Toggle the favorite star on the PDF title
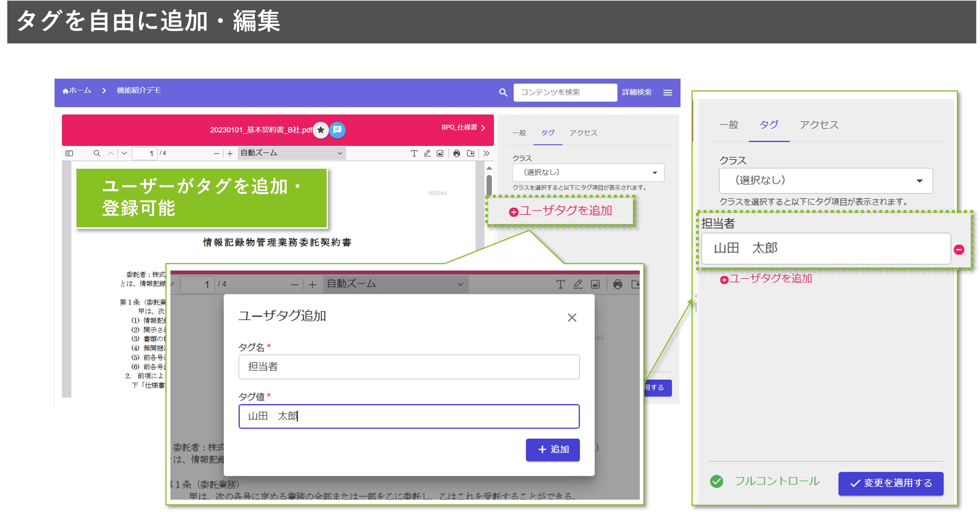 point(321,130)
